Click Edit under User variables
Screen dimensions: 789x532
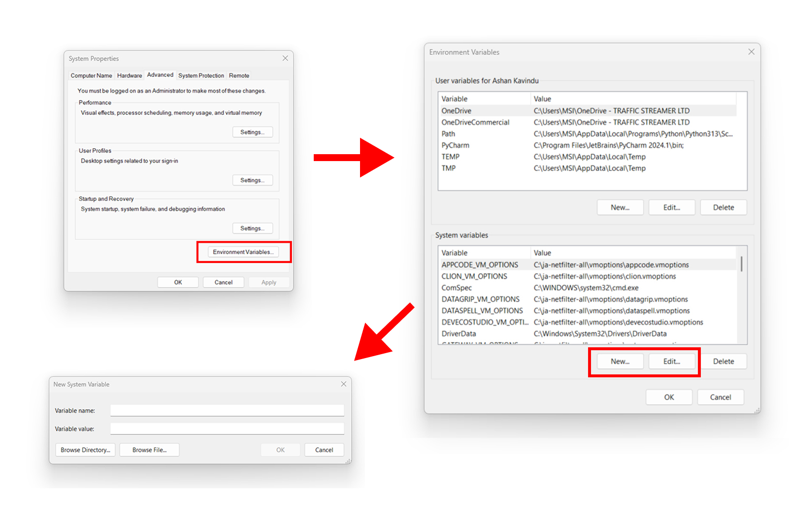pos(671,207)
